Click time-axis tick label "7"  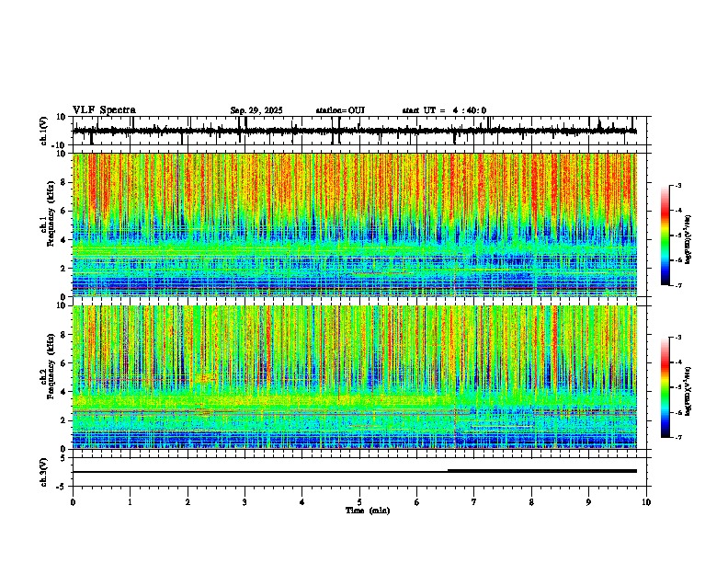474,502
